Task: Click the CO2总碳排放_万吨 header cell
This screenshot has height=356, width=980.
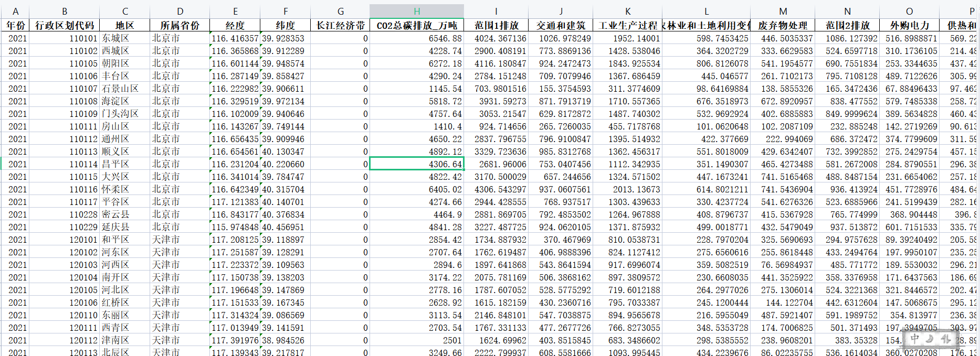Action: (417, 25)
